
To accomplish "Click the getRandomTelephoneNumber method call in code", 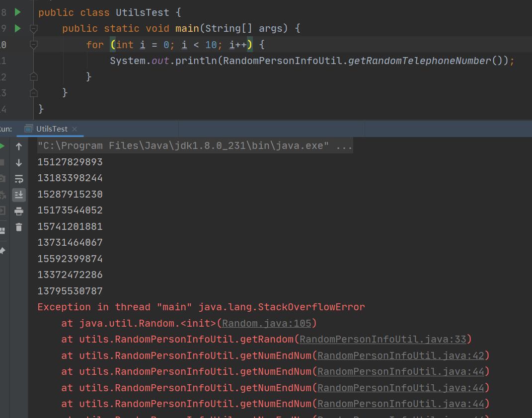I will click(x=419, y=61).
